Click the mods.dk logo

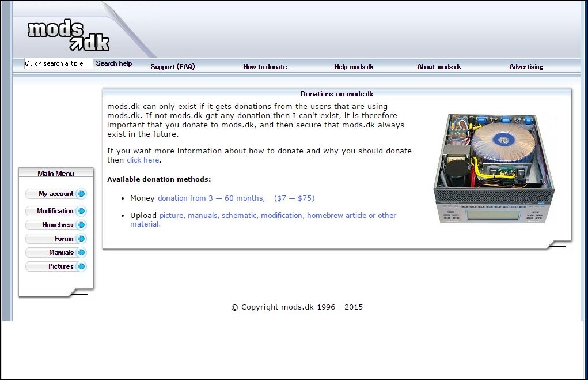69,35
